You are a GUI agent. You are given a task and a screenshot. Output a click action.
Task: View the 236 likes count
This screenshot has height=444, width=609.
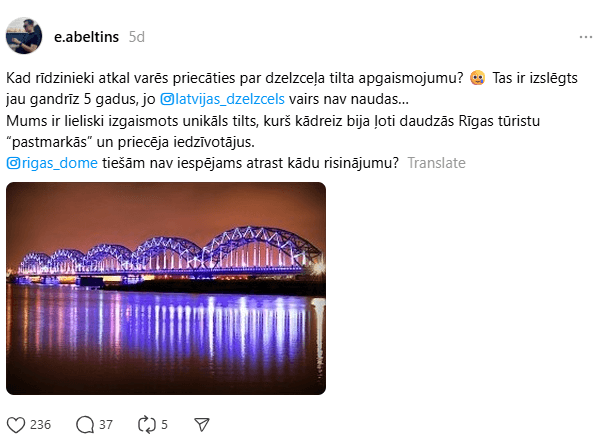click(40, 425)
